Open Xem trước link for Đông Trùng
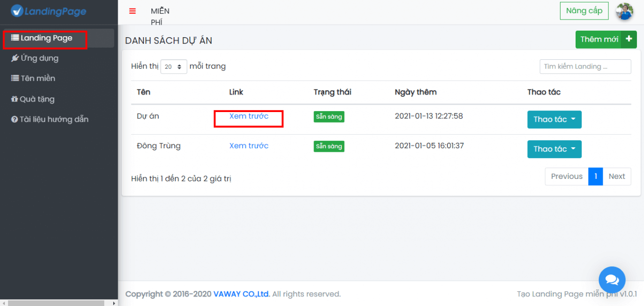 (249, 146)
